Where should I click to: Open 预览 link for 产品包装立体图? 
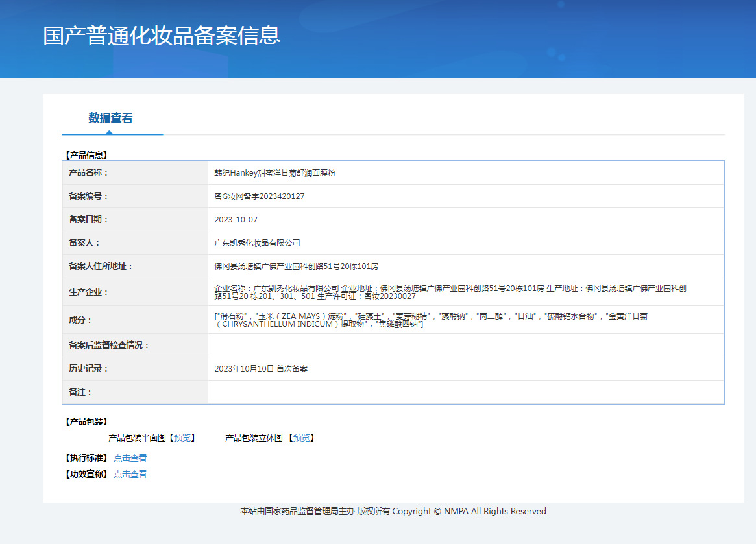click(x=302, y=438)
